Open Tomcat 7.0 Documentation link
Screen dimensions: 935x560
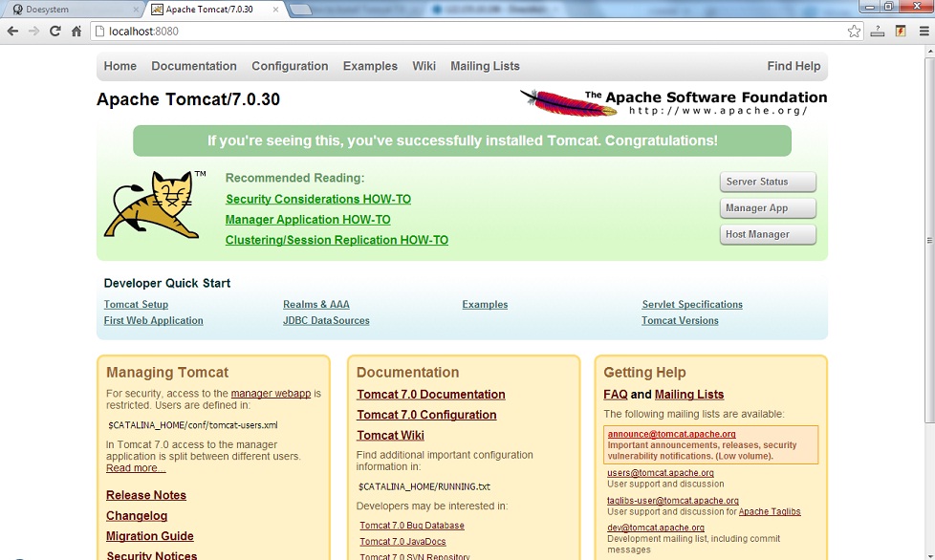[x=431, y=395]
